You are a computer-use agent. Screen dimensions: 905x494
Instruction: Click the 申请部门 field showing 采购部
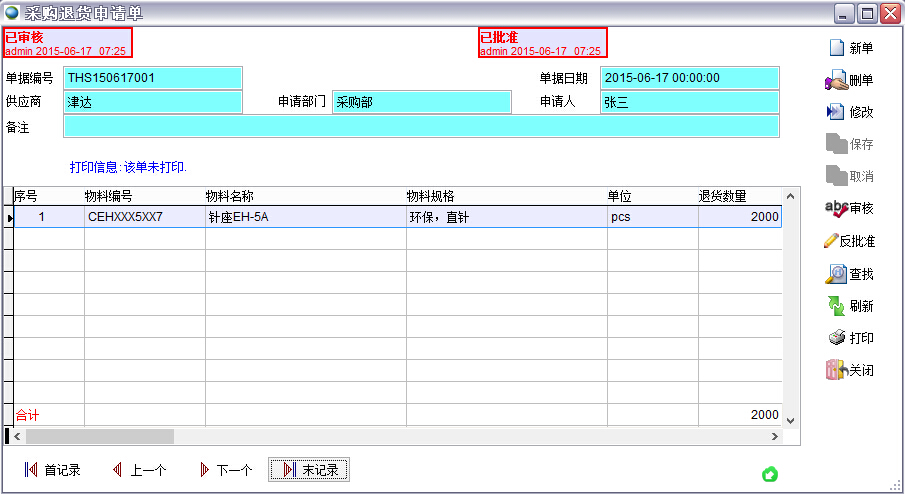coord(421,102)
